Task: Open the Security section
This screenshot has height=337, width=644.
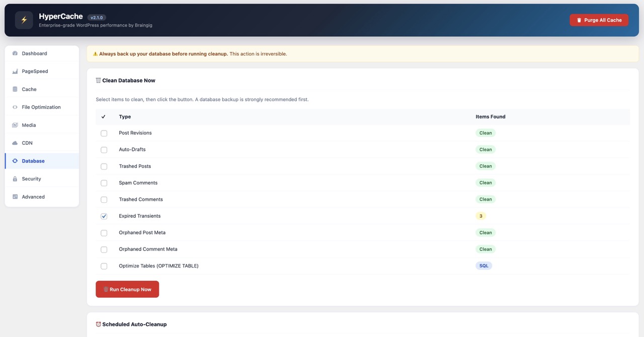Action: tap(42, 179)
